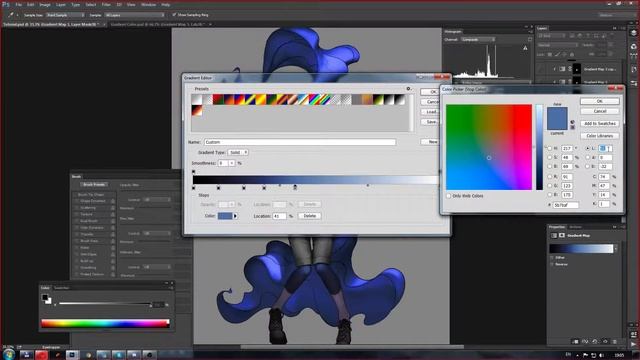Click the foreground color swatch in Color panel
640x360 pixels.
[45, 298]
